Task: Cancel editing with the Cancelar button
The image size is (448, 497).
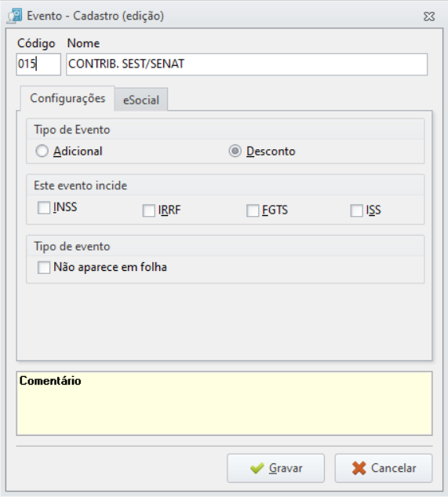Action: coord(384,468)
